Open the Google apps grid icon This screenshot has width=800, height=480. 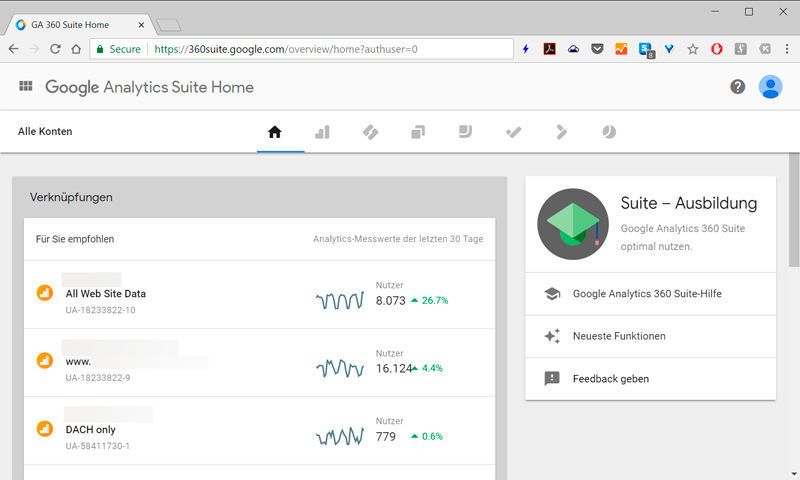pos(26,86)
